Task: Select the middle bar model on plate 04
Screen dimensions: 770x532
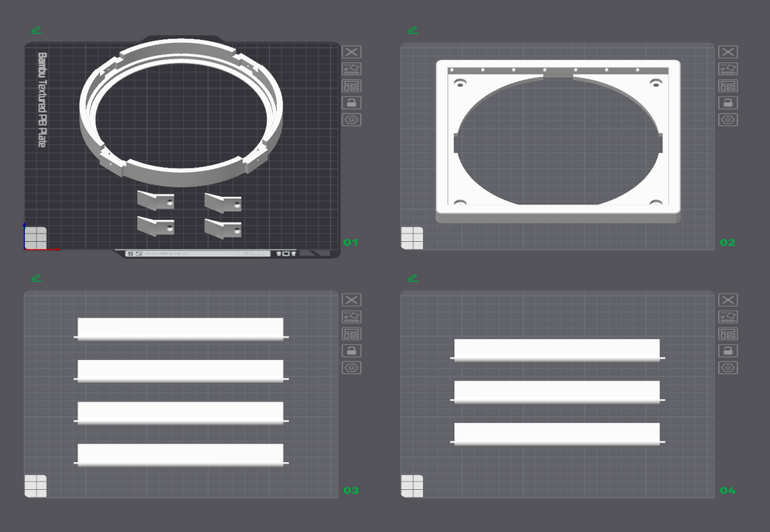Action: 557,391
